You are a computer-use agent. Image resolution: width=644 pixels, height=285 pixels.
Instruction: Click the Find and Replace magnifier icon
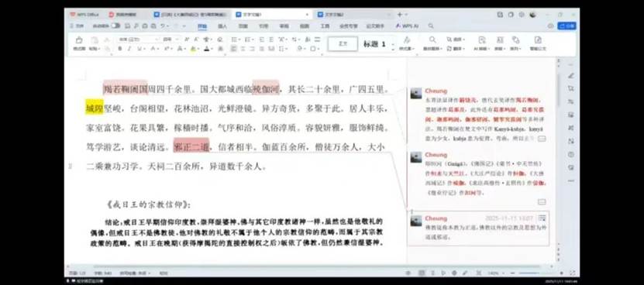432,39
